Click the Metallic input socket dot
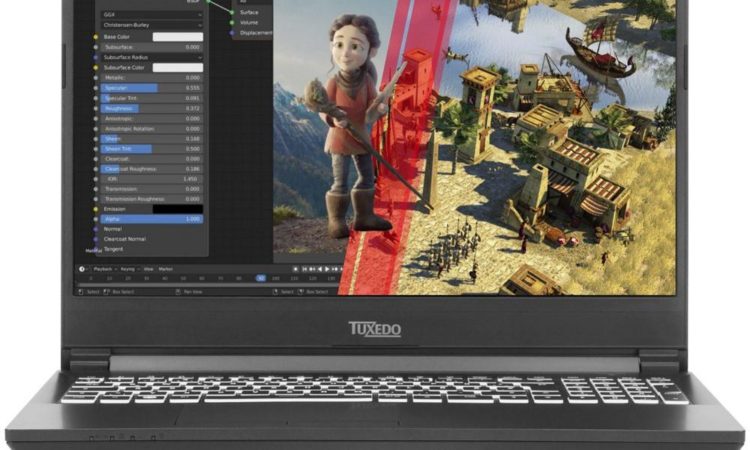Screen dimensions: 750x450 click(96, 77)
